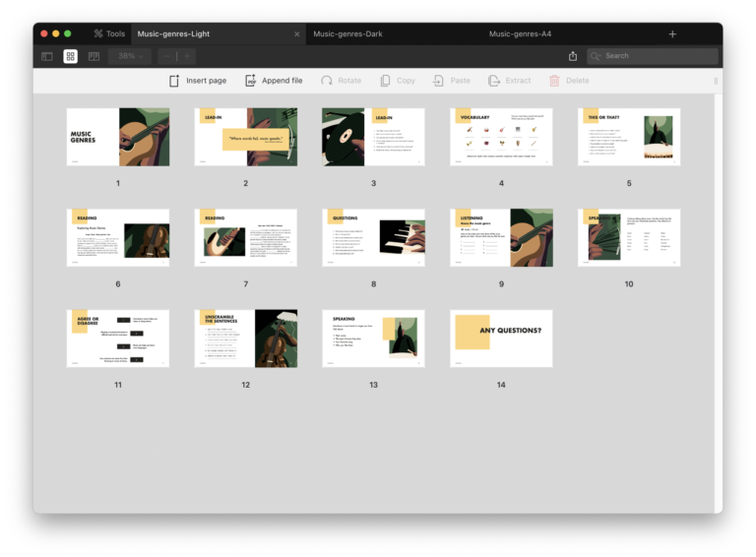756x557 pixels.
Task: Select page 14 Any Questions thumbnail
Action: point(501,339)
